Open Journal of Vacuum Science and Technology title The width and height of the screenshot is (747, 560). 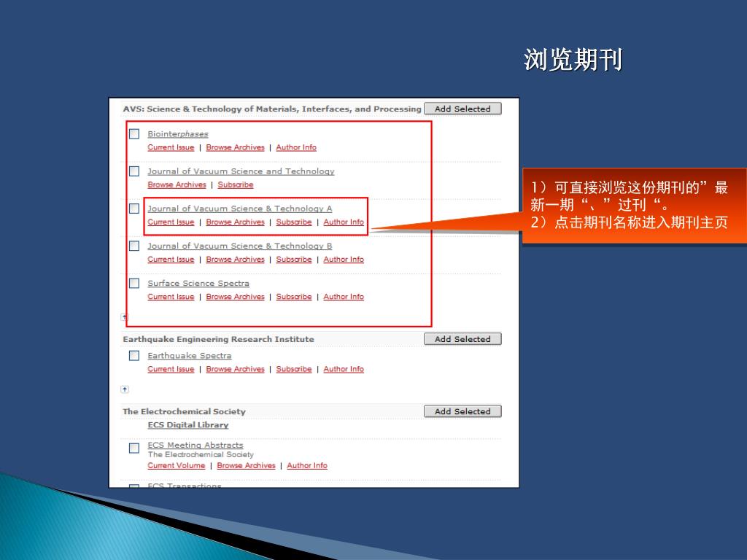[x=241, y=171]
